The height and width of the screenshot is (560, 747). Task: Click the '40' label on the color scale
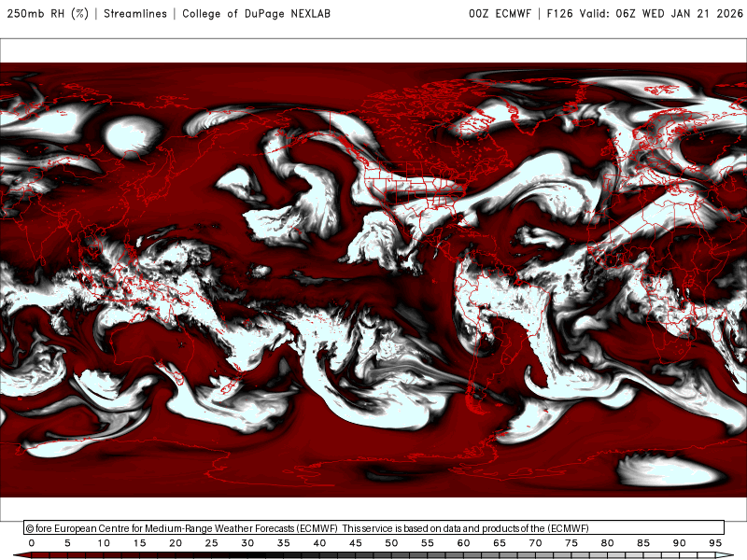(319, 543)
